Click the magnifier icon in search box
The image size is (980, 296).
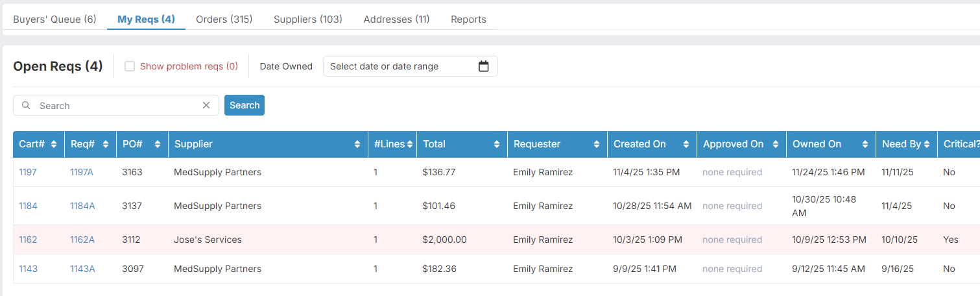(x=26, y=105)
